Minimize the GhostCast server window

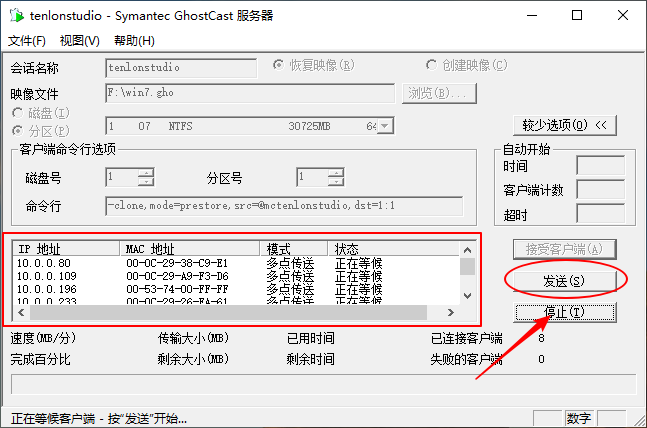pyautogui.click(x=532, y=16)
